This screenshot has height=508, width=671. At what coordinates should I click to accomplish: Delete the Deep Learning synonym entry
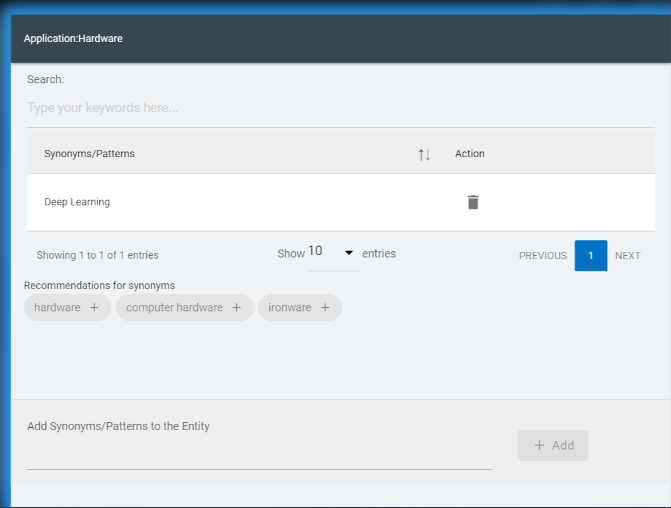[x=473, y=202]
